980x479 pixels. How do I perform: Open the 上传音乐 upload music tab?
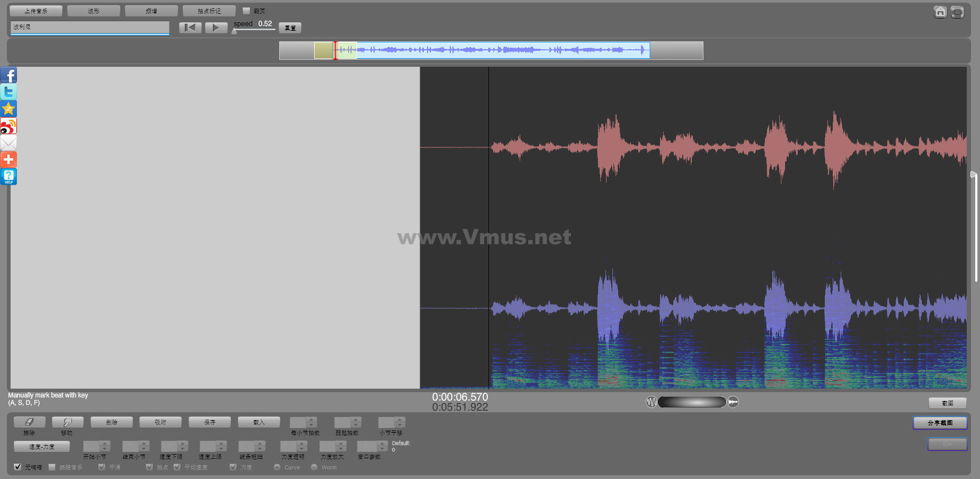tap(36, 11)
